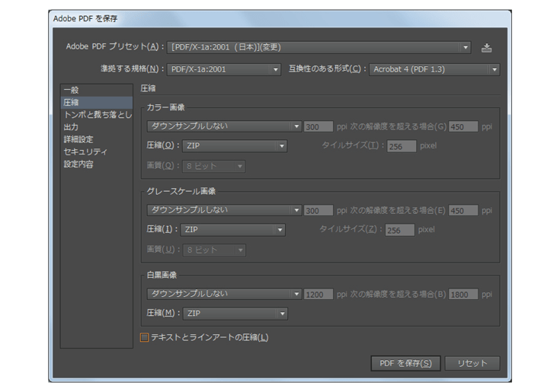
Task: Open the カラー画像 圧縮(O) dropdown
Action: [235, 146]
